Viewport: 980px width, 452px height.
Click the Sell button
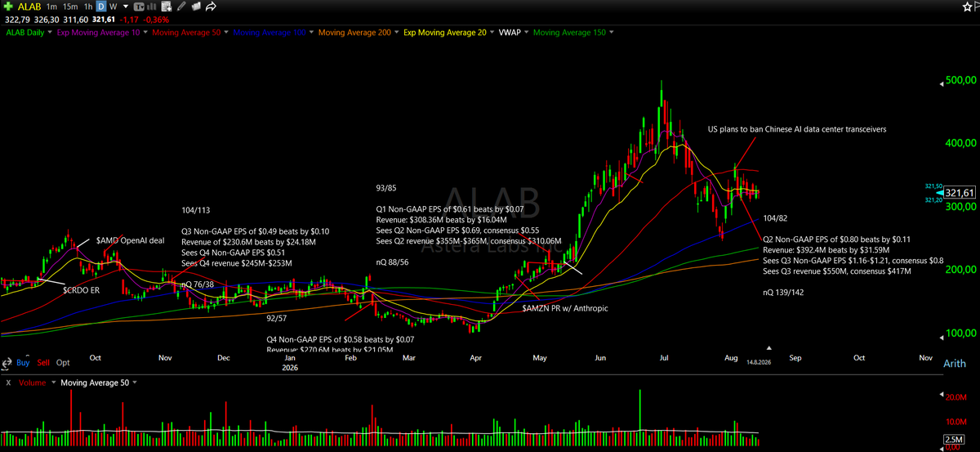[x=43, y=362]
